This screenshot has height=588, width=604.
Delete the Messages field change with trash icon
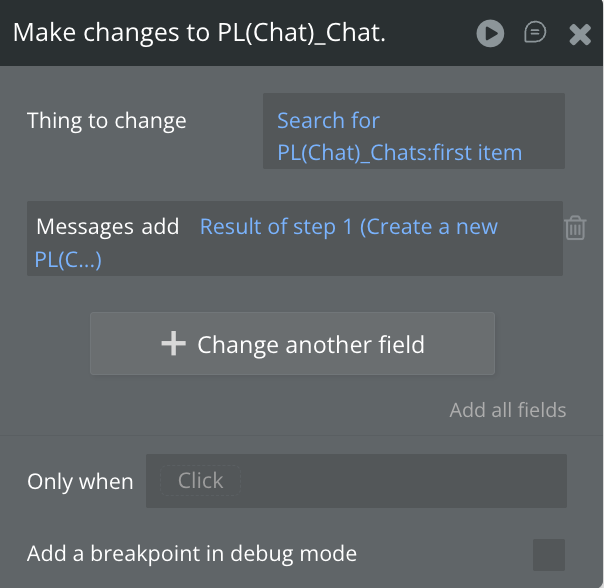coord(575,228)
